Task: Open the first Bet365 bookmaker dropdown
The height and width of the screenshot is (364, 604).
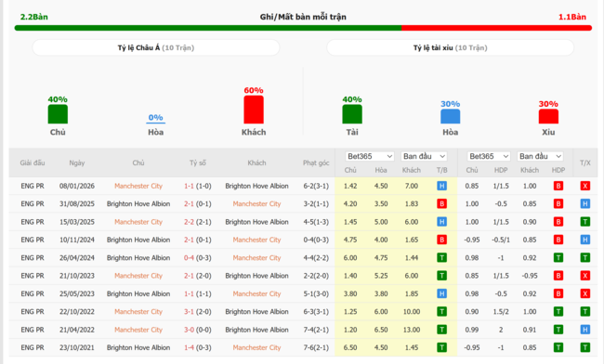Action: click(370, 156)
